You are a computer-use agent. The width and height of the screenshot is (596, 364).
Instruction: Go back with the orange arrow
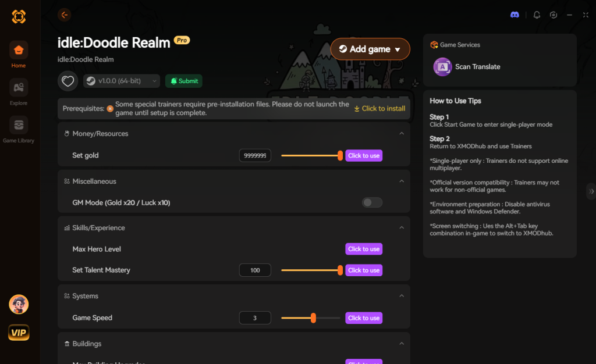(x=64, y=15)
